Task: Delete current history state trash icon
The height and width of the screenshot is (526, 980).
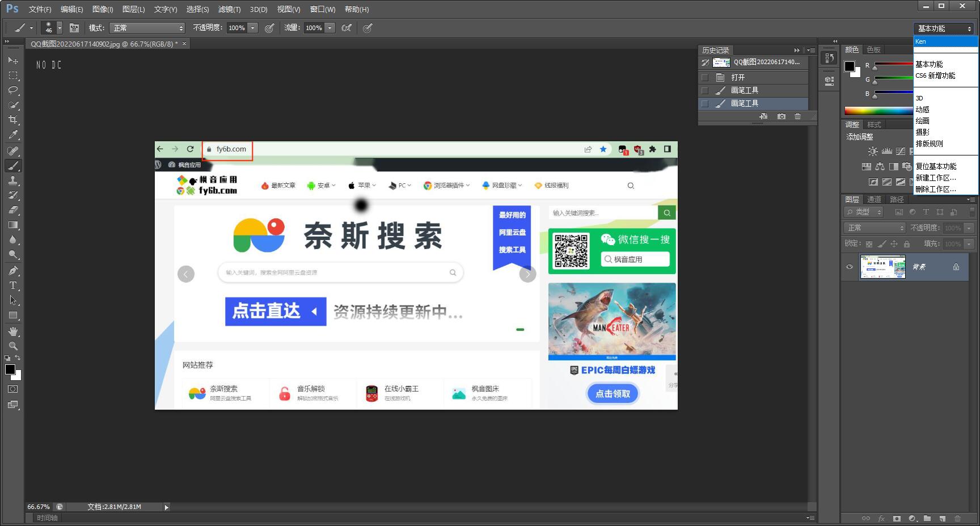Action: 797,116
